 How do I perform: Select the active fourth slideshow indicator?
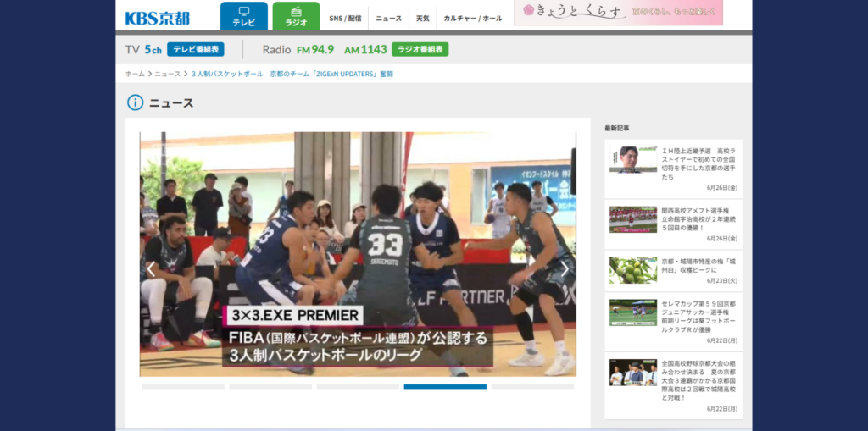pyautogui.click(x=445, y=387)
